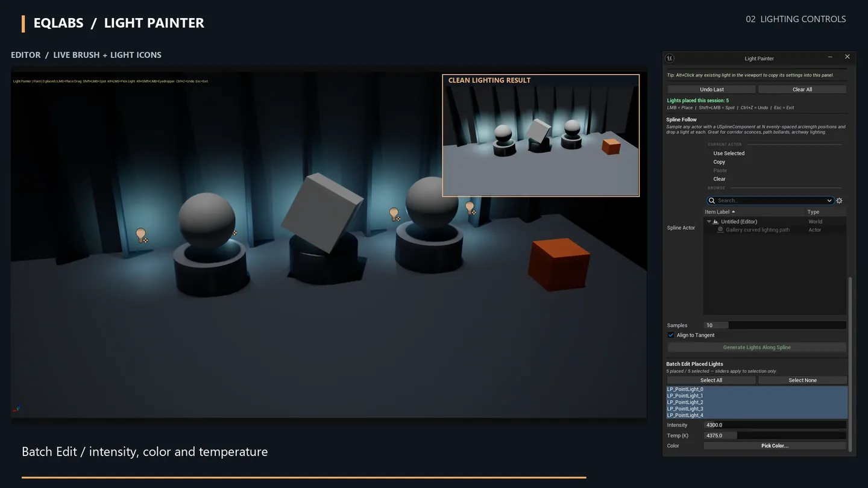Select LP_PointLight_3 in the list
Image resolution: width=868 pixels, height=488 pixels.
[x=756, y=409]
